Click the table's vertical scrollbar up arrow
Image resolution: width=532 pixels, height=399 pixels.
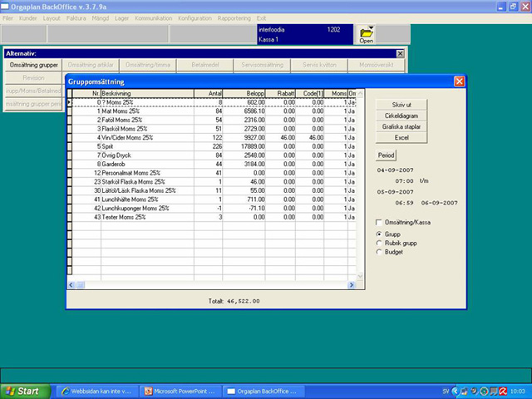pos(360,93)
